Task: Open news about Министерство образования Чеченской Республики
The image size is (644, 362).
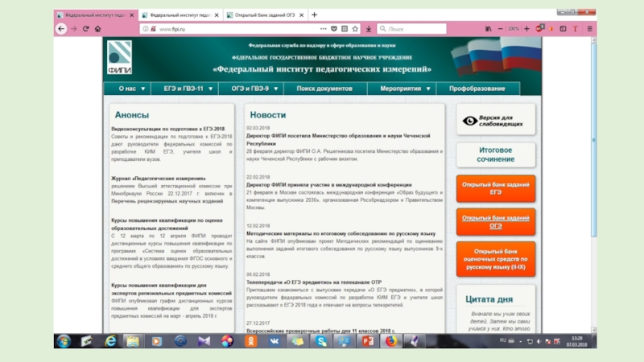Action: coord(338,139)
